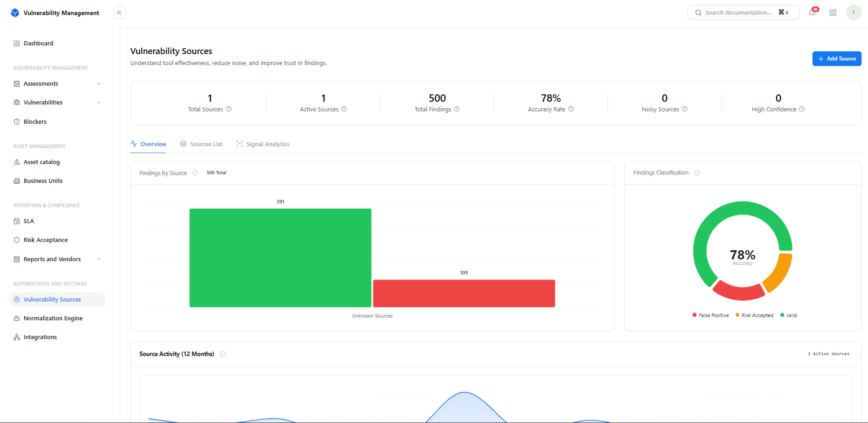Expand the Assessments menu chevron
The image size is (868, 423).
tap(99, 84)
